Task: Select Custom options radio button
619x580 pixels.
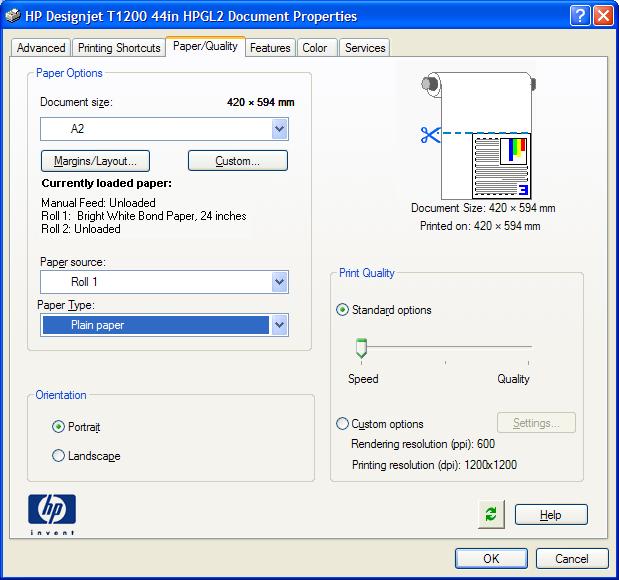Action: click(x=342, y=424)
